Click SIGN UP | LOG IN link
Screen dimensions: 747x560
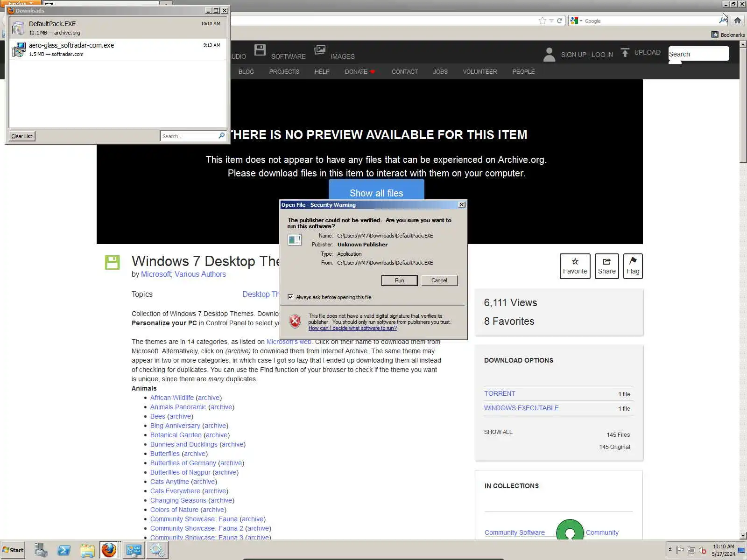coord(587,55)
